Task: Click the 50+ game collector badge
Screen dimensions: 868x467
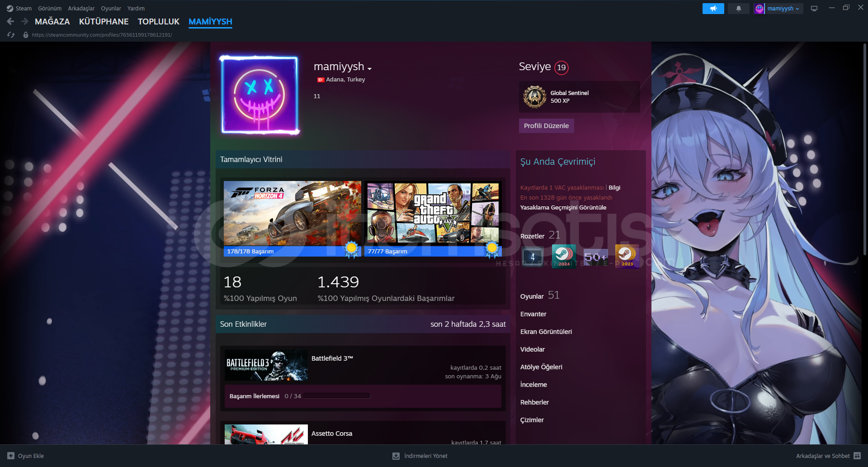Action: 596,257
